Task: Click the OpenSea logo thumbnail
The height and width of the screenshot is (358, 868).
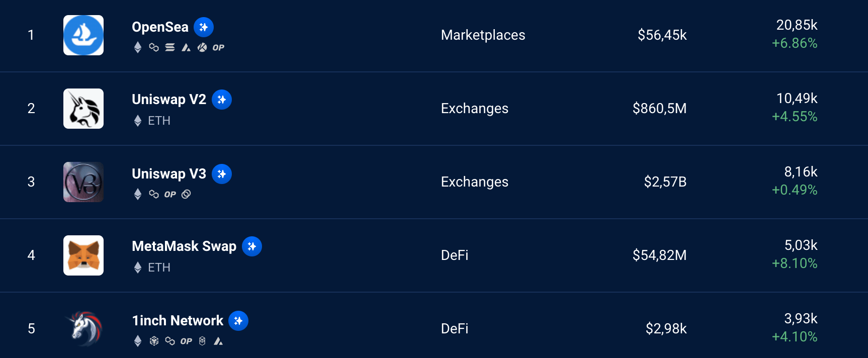Action: (83, 35)
